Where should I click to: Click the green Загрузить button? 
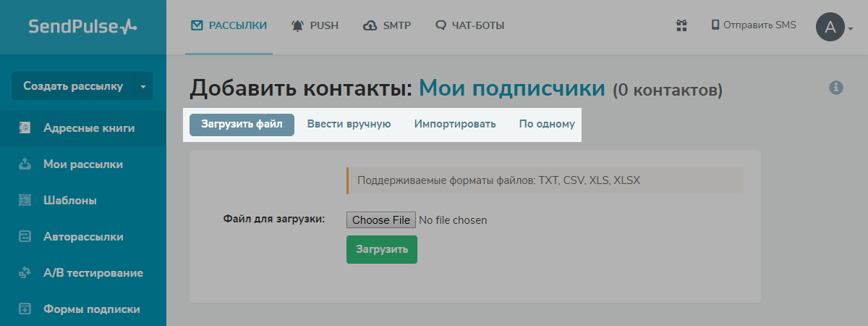point(382,249)
